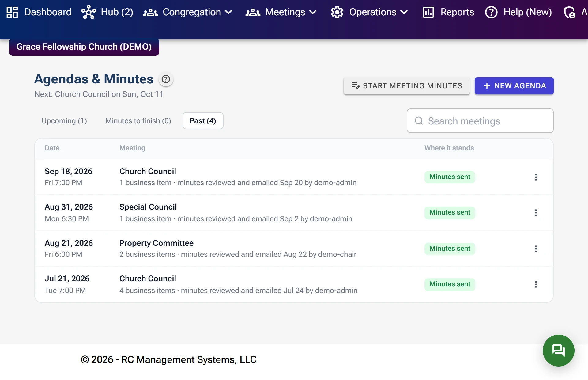Expand the Congregation dropdown chevron

[228, 12]
